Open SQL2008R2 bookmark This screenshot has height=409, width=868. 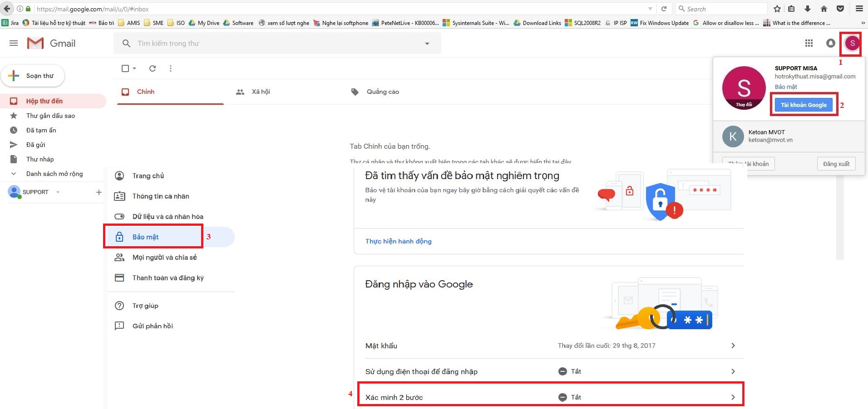tap(582, 23)
